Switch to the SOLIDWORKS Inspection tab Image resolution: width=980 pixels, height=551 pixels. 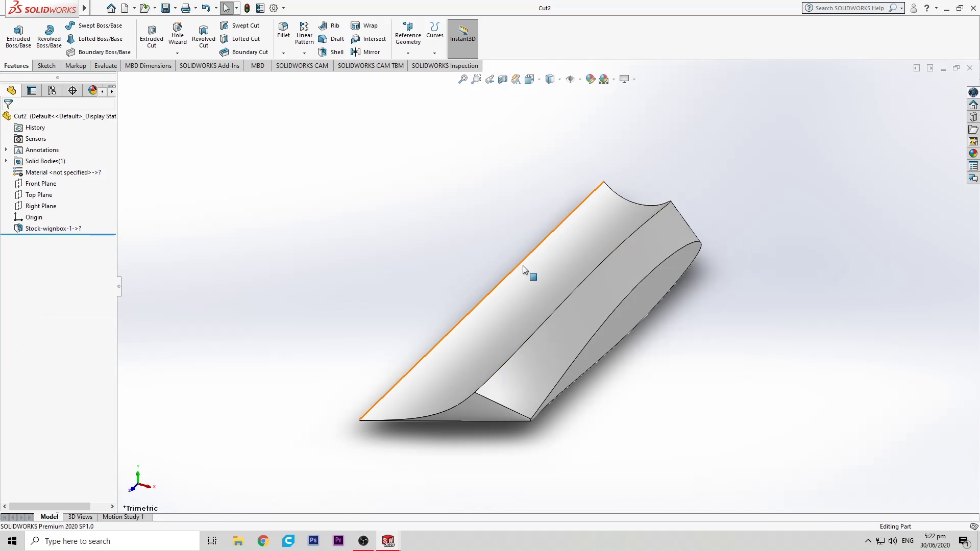445,66
